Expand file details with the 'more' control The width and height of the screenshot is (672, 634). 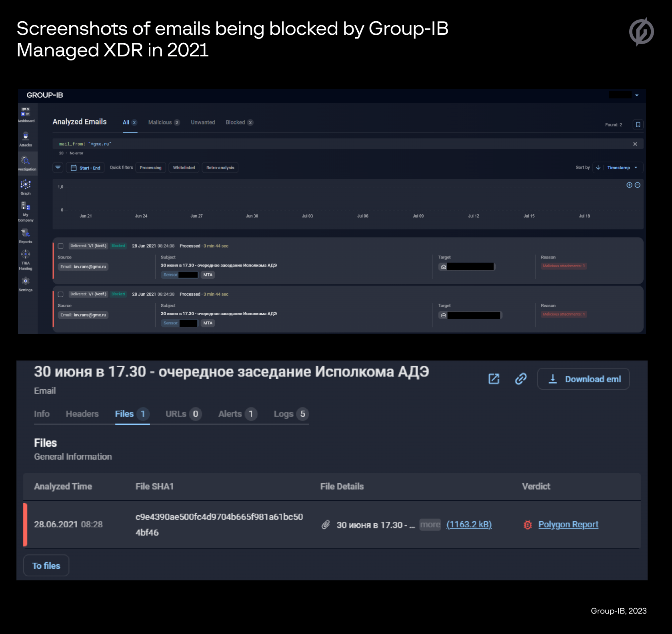(430, 524)
